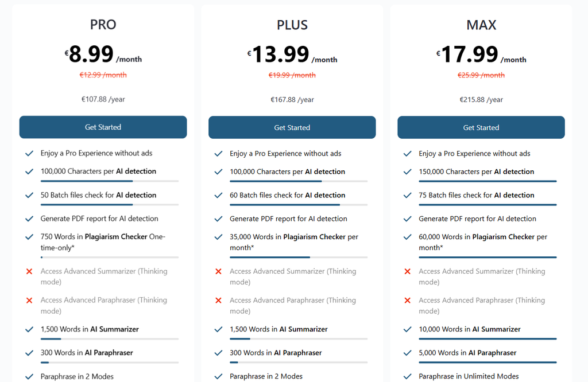The height and width of the screenshot is (382, 588).
Task: Click checkmark beside PLUS's 1,500 Words Summarizer
Action: pos(218,330)
